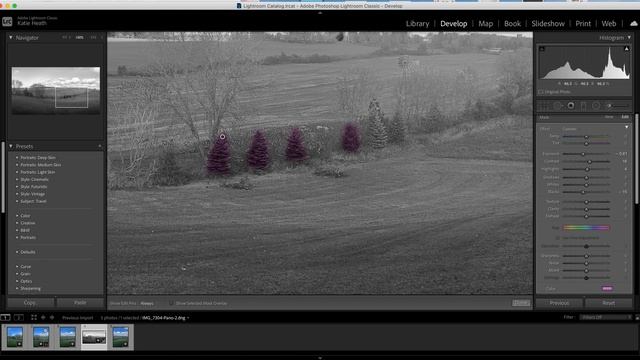Expand the Curve preset group
This screenshot has height=360, width=640.
pos(17,267)
